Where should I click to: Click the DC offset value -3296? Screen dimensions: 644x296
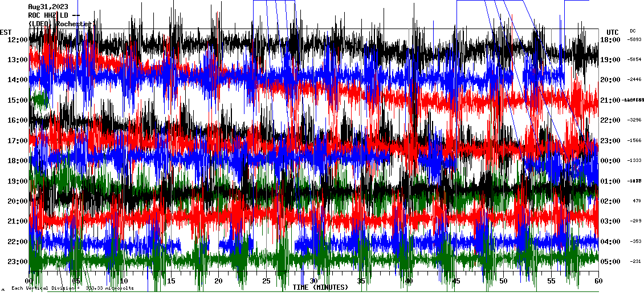(x=634, y=120)
